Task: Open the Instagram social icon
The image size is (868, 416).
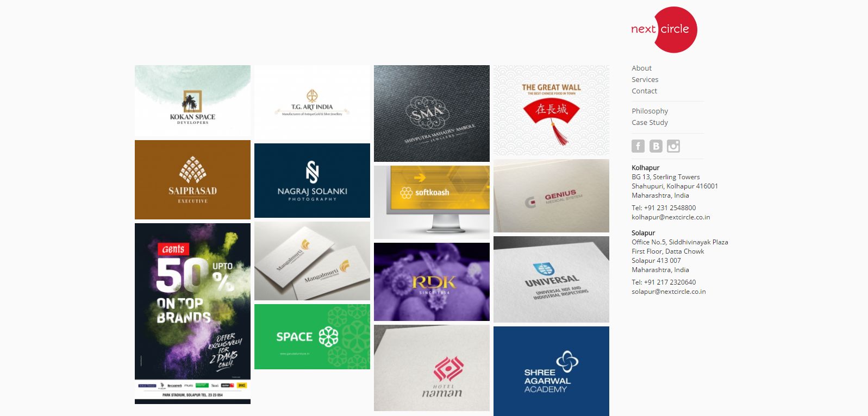Action: 673,146
